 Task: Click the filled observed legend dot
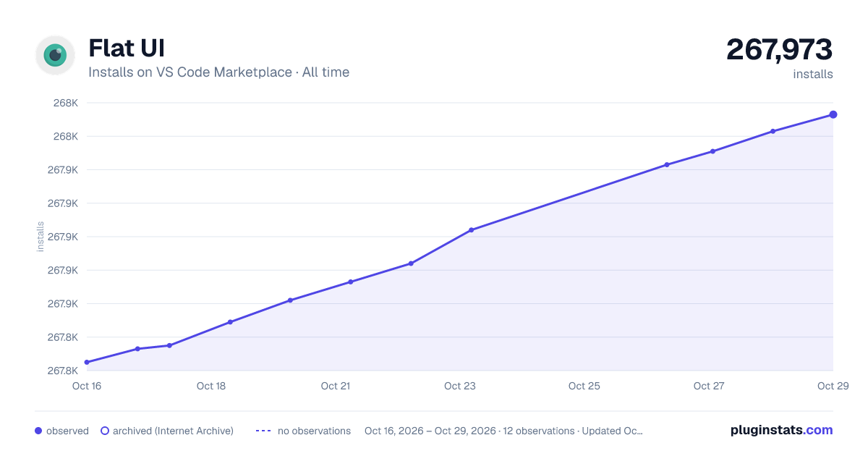[x=38, y=431]
